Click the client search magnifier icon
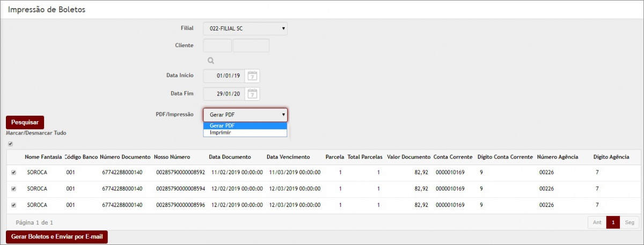644x245 pixels. click(211, 61)
